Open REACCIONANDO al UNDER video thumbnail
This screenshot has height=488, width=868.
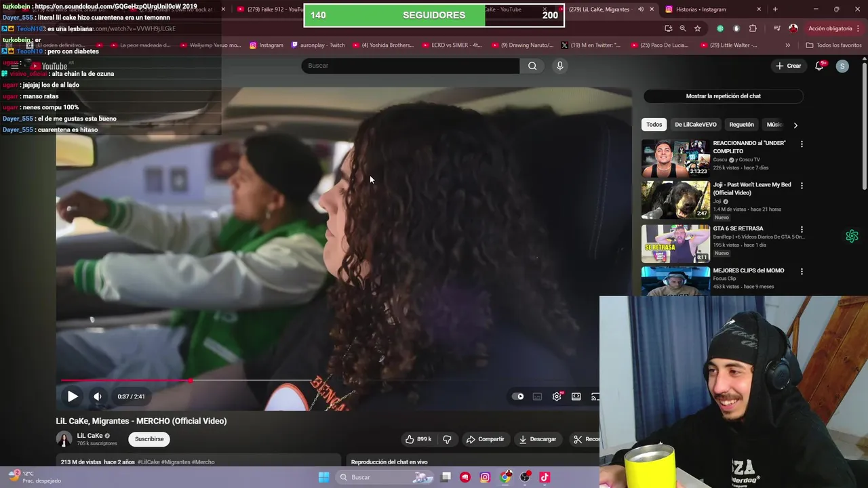pyautogui.click(x=675, y=158)
